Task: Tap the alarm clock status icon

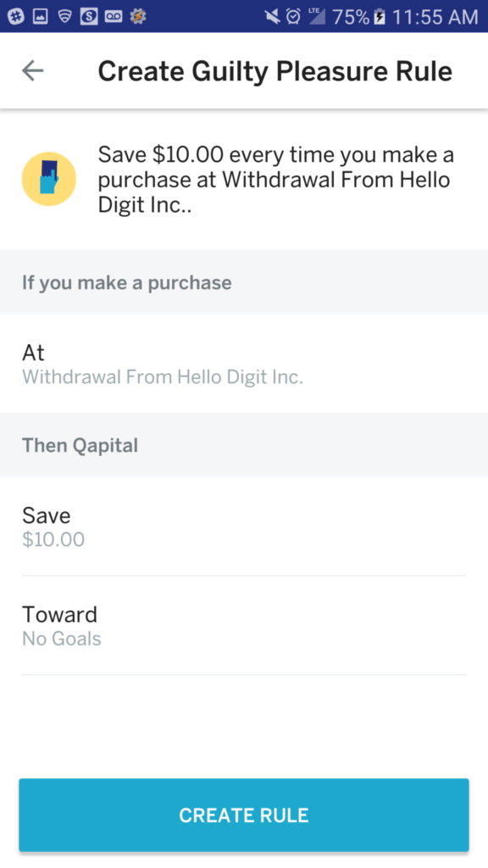Action: point(293,17)
